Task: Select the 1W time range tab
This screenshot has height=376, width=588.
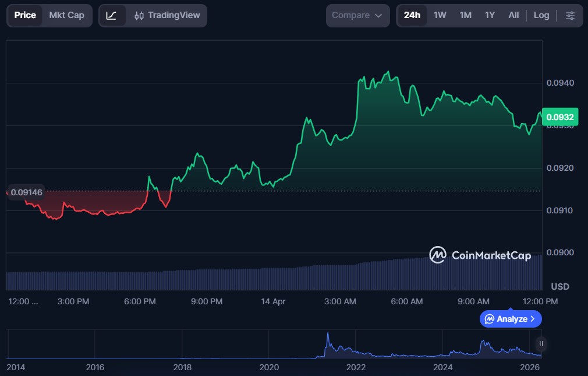Action: pos(440,15)
